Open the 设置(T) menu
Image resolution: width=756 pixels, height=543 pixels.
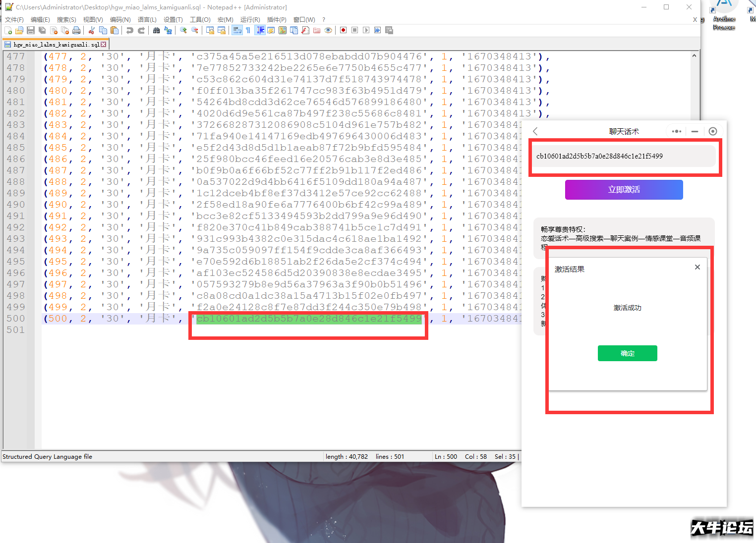pyautogui.click(x=173, y=19)
